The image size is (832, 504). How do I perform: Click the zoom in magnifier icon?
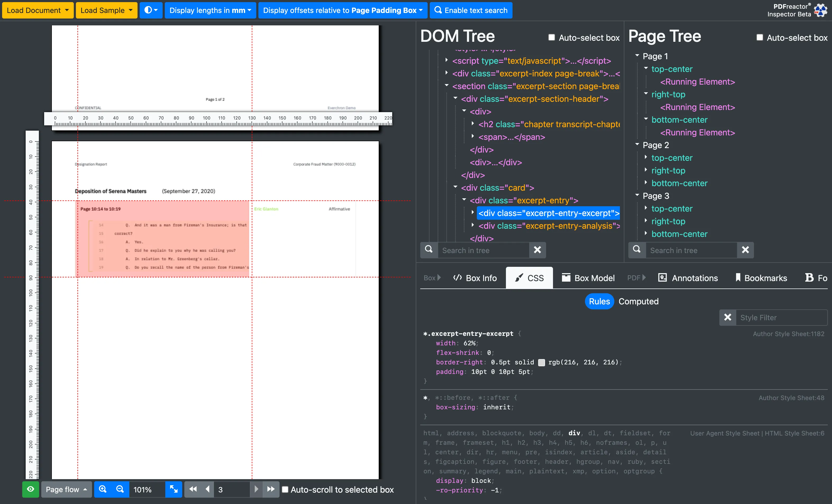click(x=103, y=489)
